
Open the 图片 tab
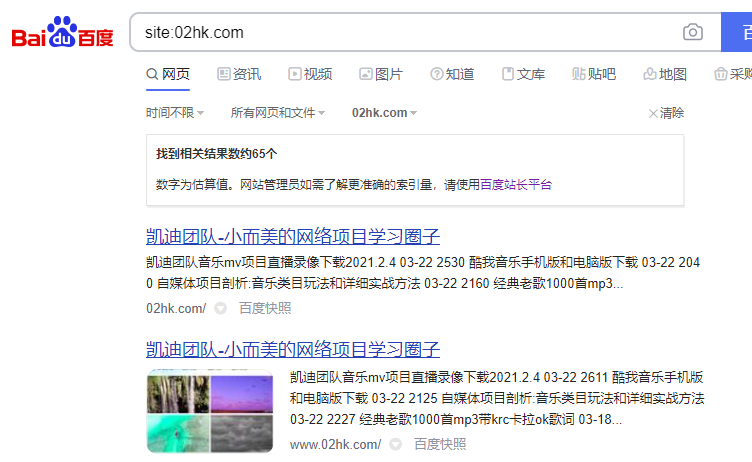[x=381, y=74]
